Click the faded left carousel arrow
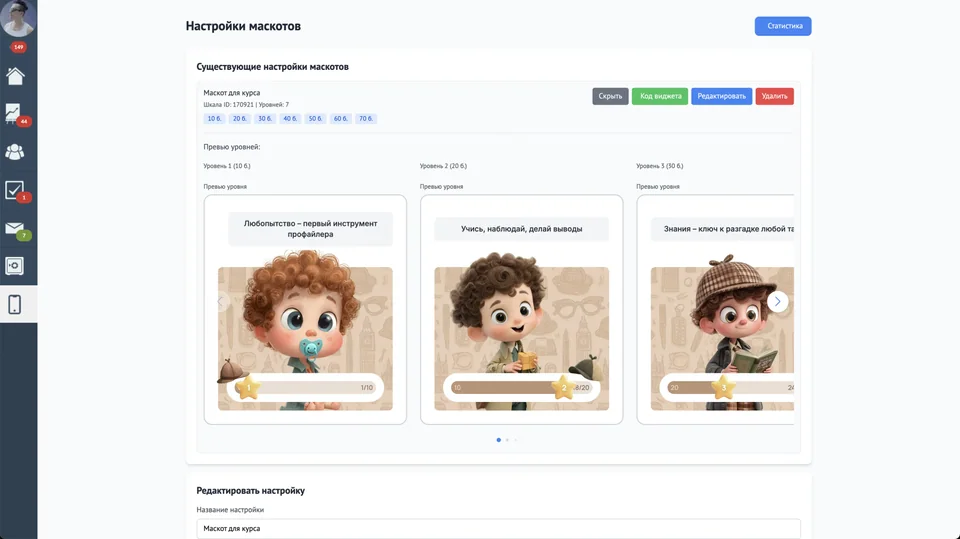This screenshot has height=539, width=960. tap(221, 301)
